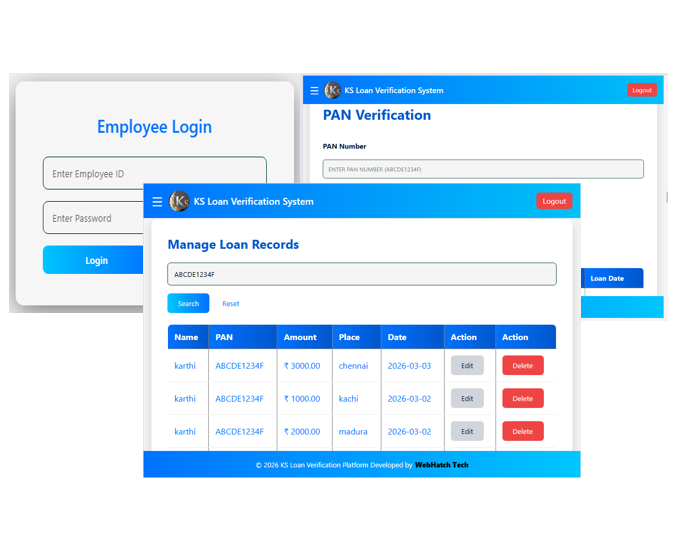Click the Amount column header
This screenshot has width=673, height=544.
(x=300, y=338)
